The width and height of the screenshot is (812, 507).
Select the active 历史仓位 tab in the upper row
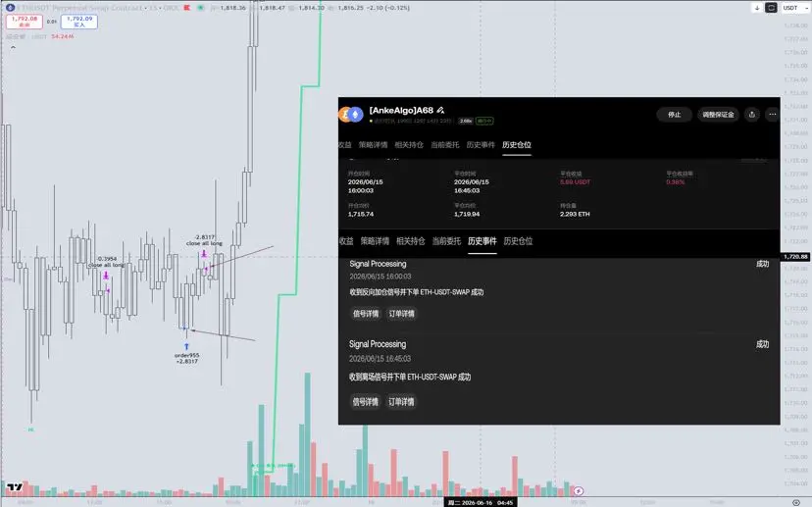[x=516, y=144]
